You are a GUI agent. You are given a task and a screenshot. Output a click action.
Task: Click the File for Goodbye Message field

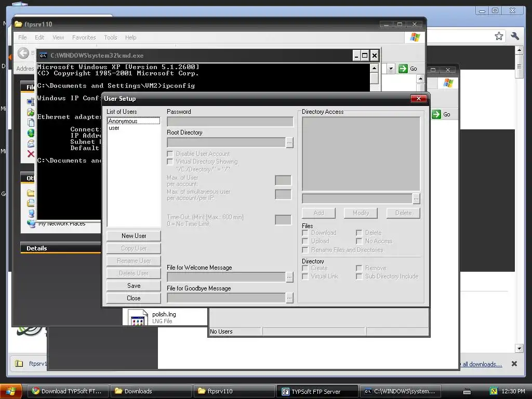[226, 298]
